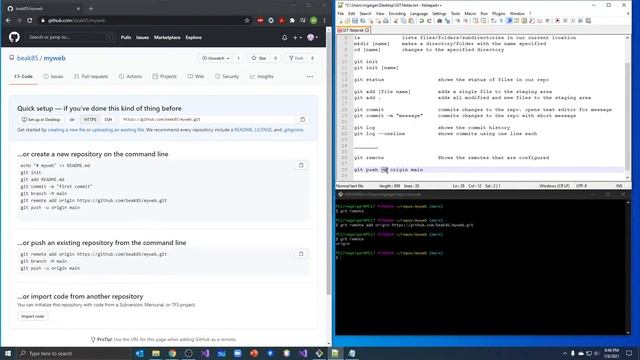Click the GitHub Octocat logo
The image size is (640, 360).
(x=14, y=37)
